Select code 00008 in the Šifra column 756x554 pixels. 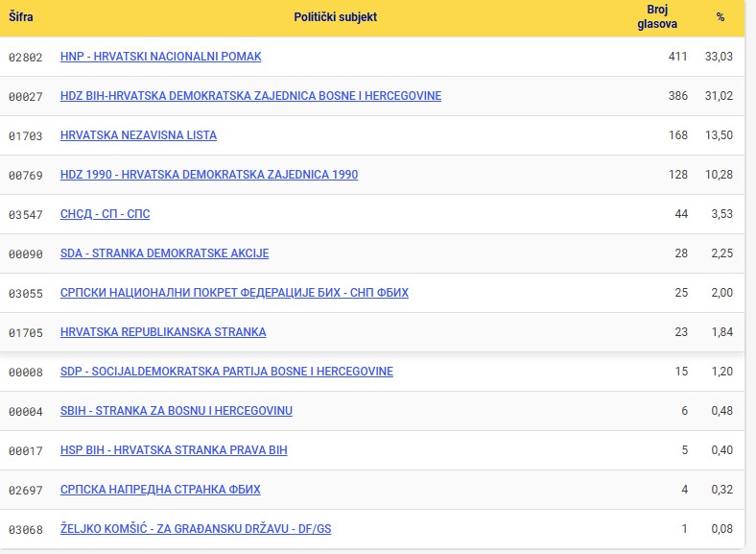click(26, 373)
